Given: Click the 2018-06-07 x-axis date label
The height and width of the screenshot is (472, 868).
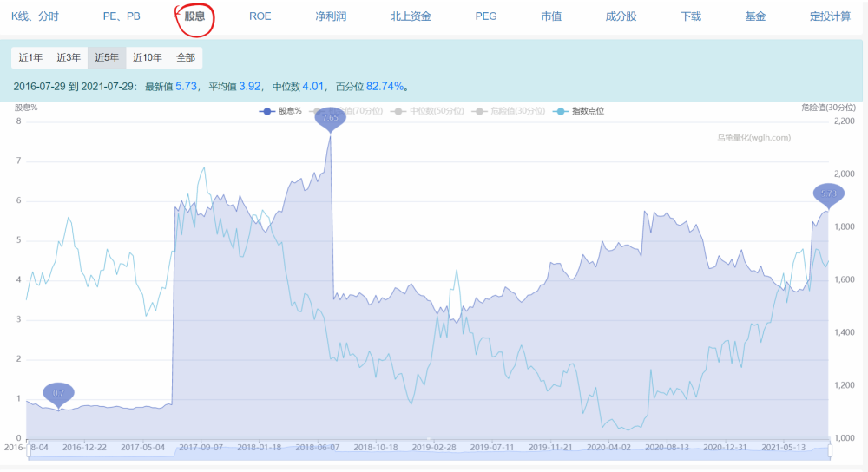Looking at the screenshot, I should point(318,447).
